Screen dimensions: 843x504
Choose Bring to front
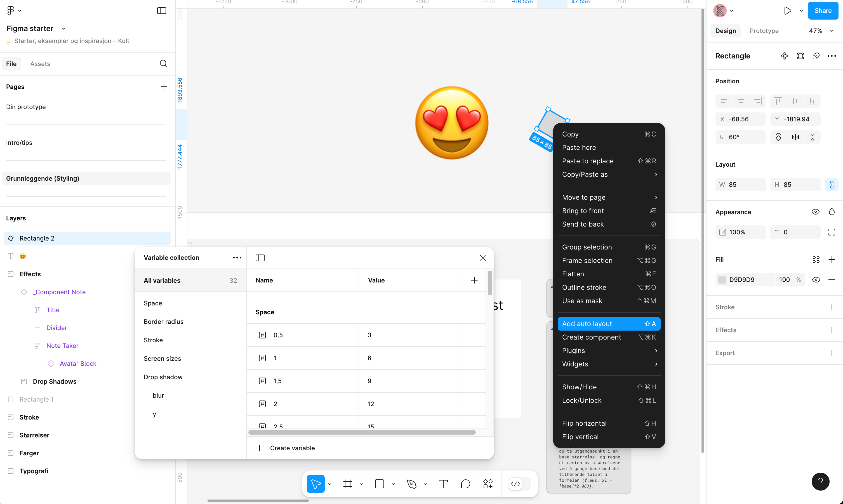[609, 211]
